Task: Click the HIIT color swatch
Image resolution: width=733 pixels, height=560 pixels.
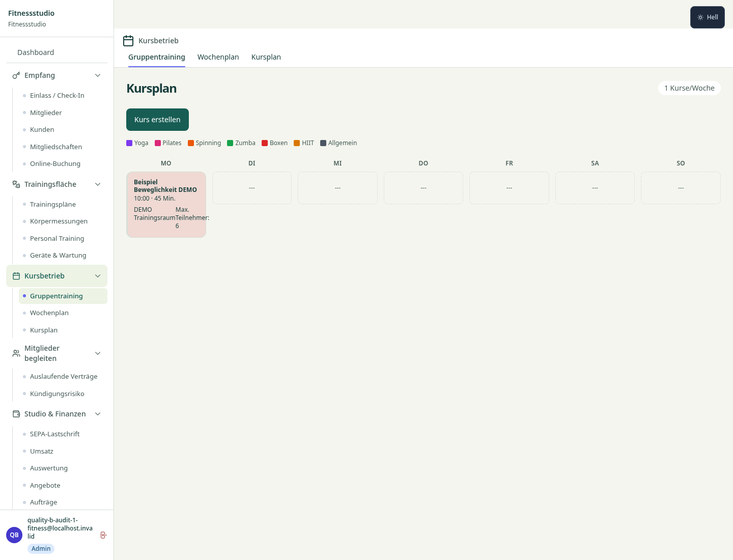Action: [297, 143]
